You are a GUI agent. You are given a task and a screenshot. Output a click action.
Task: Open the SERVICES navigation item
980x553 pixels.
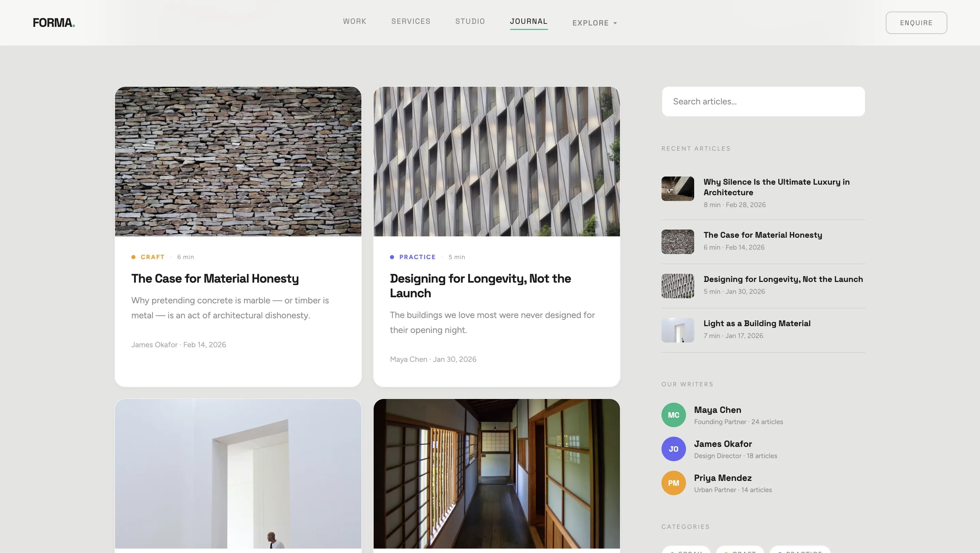[411, 21]
